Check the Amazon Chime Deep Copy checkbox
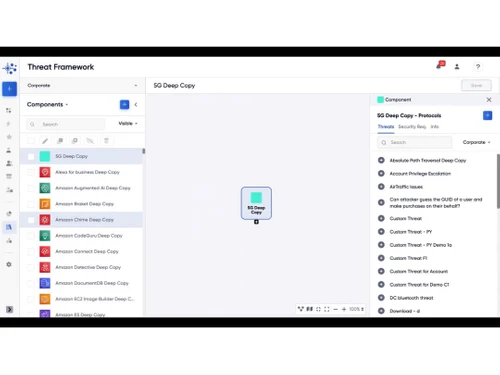This screenshot has height=375, width=500. pos(31,220)
